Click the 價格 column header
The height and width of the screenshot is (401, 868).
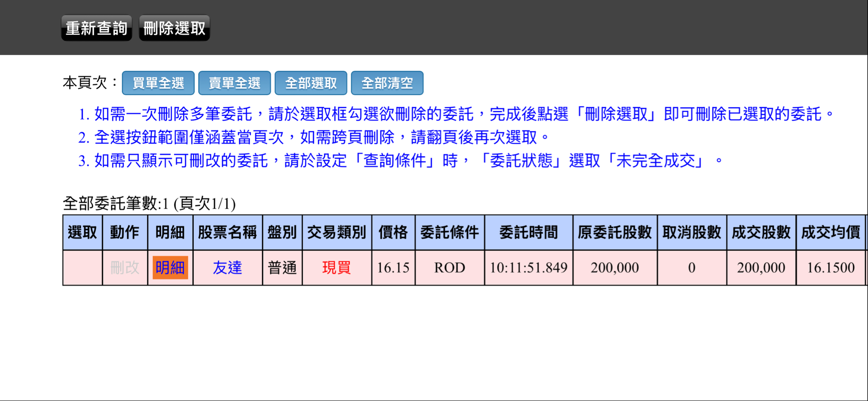(393, 232)
